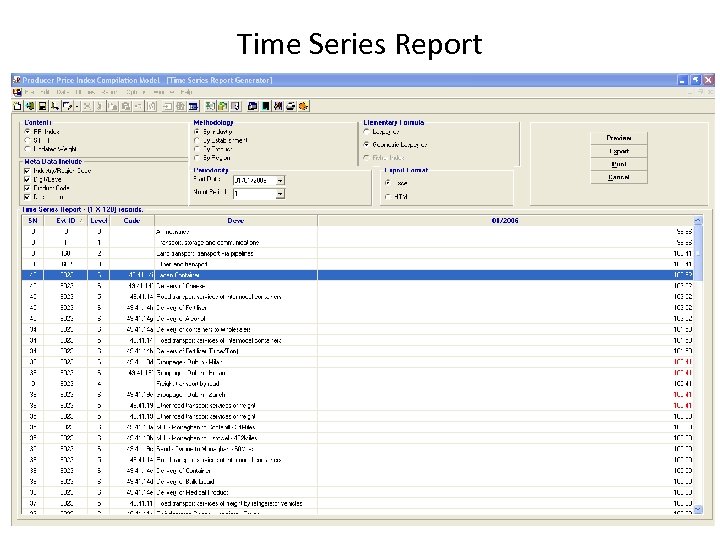Toggle the Product Code meta data checkbox

pos(27,188)
